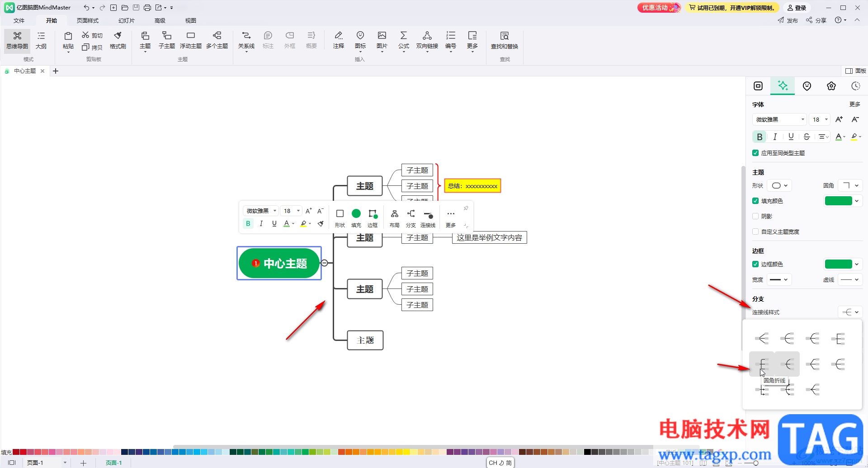Click green Fill circle in floating toolbar

pos(356,213)
